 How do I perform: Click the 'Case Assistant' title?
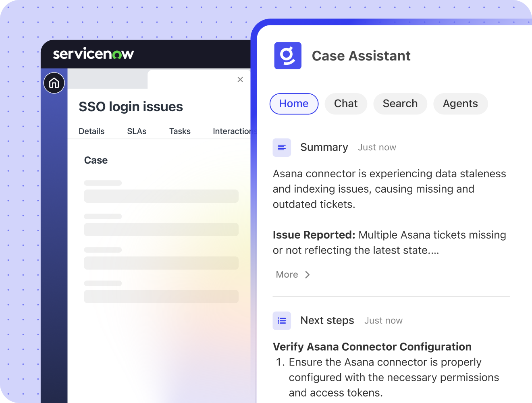(361, 56)
